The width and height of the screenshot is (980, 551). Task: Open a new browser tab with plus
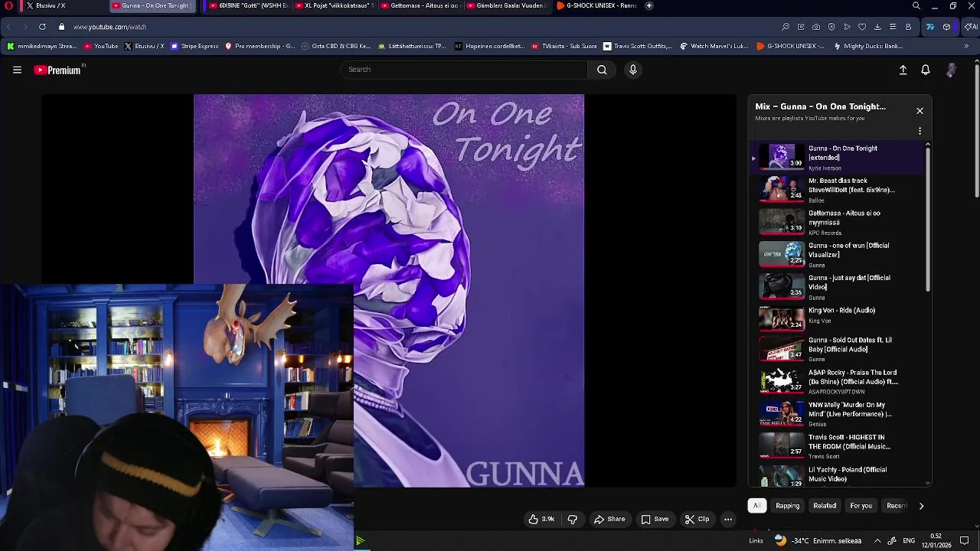point(648,5)
